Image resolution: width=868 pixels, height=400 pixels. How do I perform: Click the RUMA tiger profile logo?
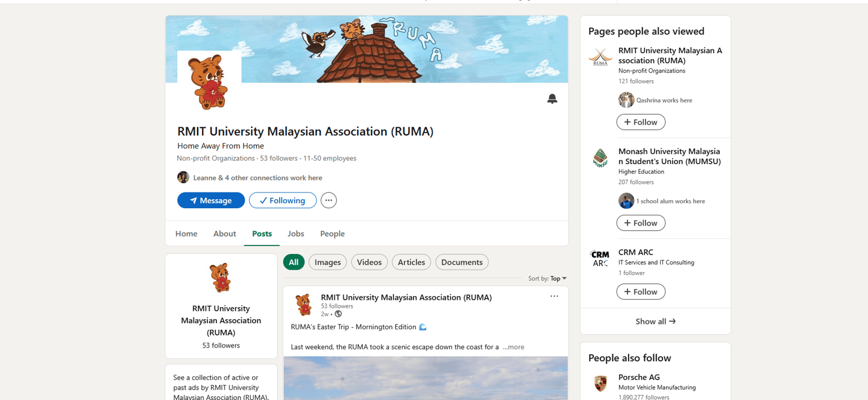coord(209,82)
